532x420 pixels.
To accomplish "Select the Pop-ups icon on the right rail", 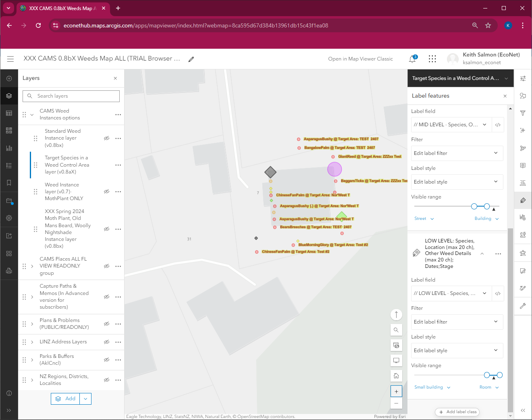I will pyautogui.click(x=523, y=165).
